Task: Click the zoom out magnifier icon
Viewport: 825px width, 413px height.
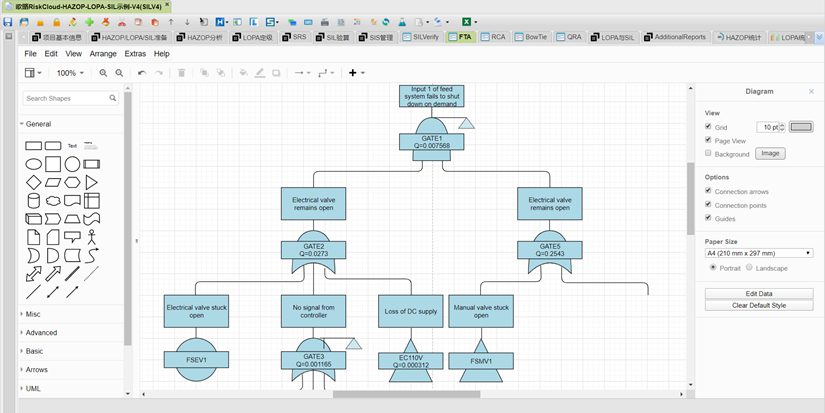Action: coord(119,73)
